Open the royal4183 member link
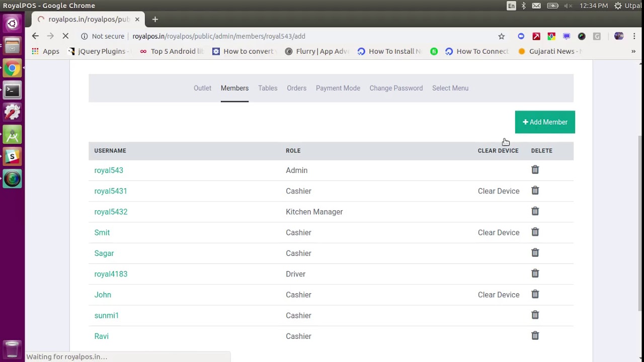The height and width of the screenshot is (362, 644). tap(111, 274)
